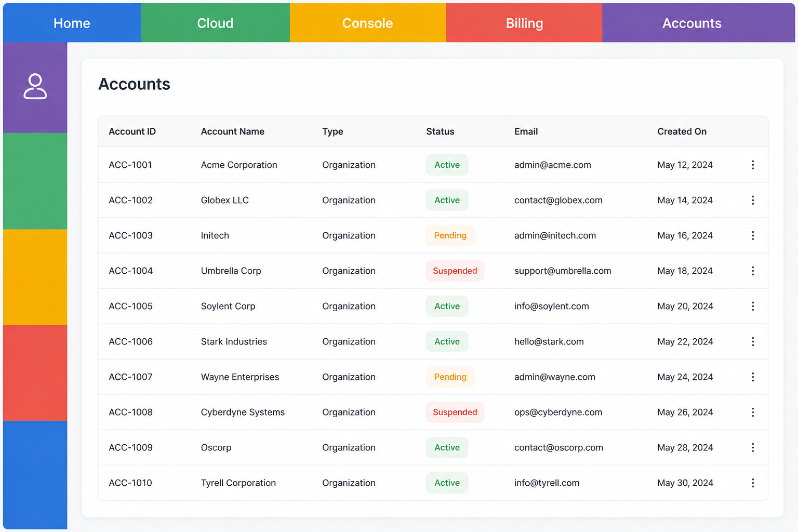
Task: Sort by the Account ID column header
Action: pos(132,131)
